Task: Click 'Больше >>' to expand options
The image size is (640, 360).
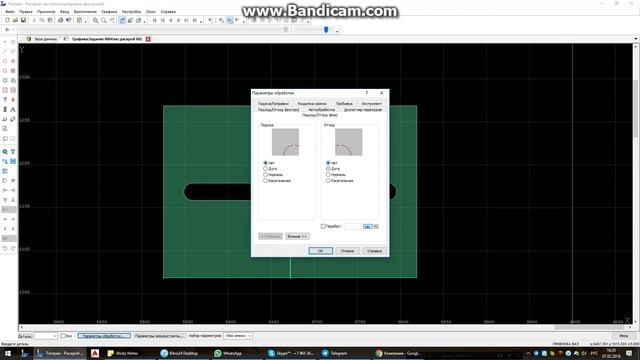Action: click(x=297, y=236)
